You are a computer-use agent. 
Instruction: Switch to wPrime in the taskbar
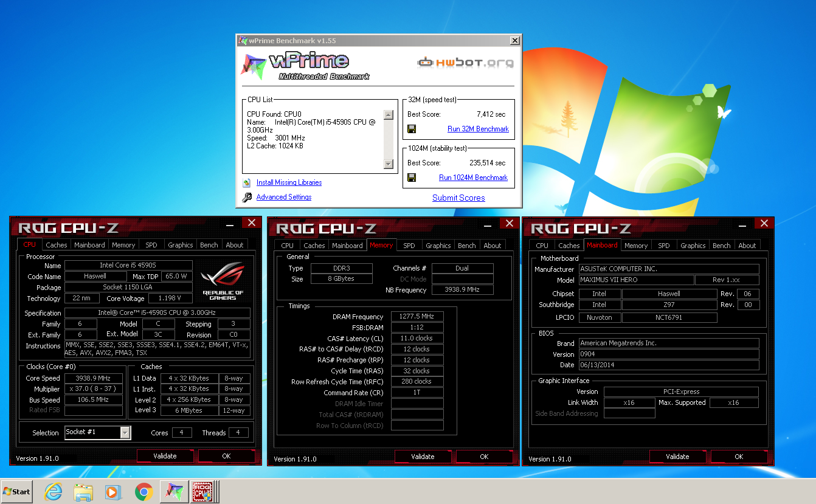pos(174,491)
